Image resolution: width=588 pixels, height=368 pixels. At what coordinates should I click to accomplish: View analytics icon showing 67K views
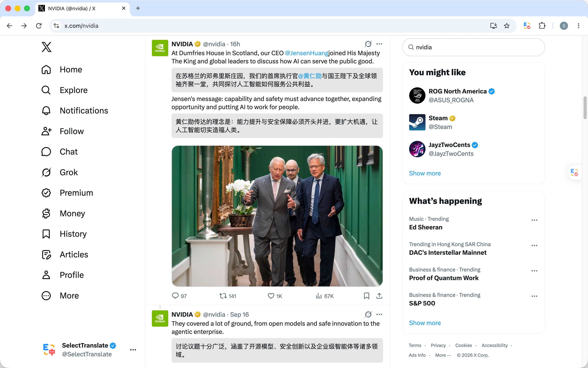(318, 296)
